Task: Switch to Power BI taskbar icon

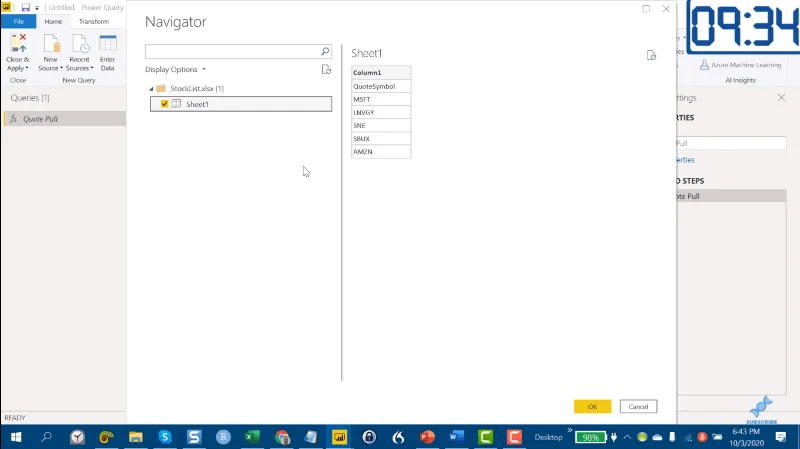Action: [x=339, y=437]
